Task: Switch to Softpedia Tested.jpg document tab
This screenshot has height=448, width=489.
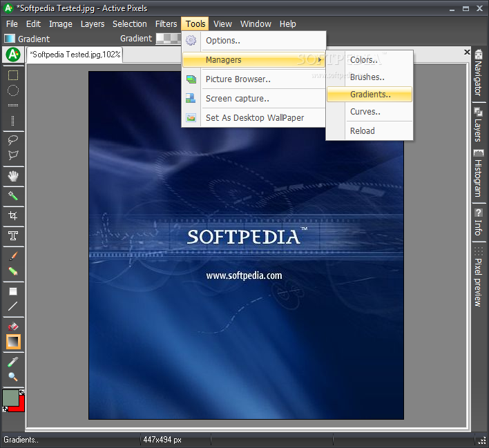Action: [x=75, y=55]
